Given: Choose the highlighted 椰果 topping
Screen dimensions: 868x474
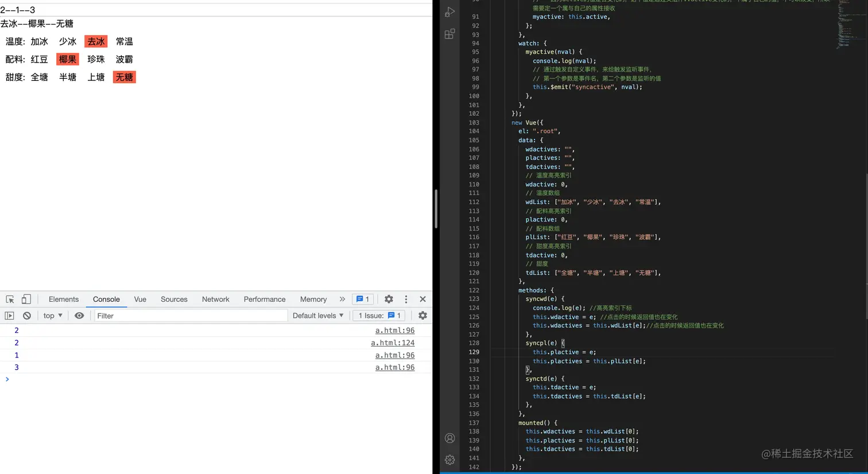Looking at the screenshot, I should point(68,59).
